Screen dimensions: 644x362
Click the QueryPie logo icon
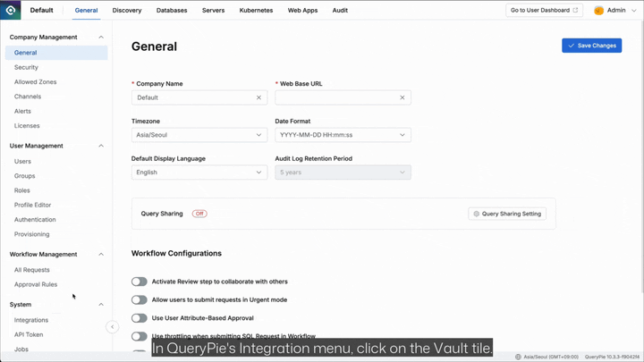tap(10, 10)
